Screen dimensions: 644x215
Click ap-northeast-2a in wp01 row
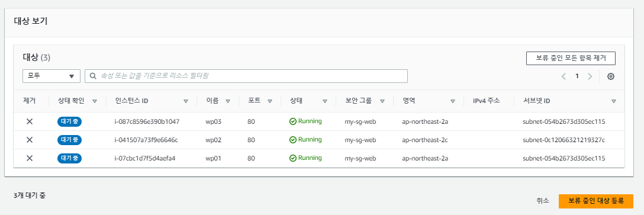pos(425,158)
